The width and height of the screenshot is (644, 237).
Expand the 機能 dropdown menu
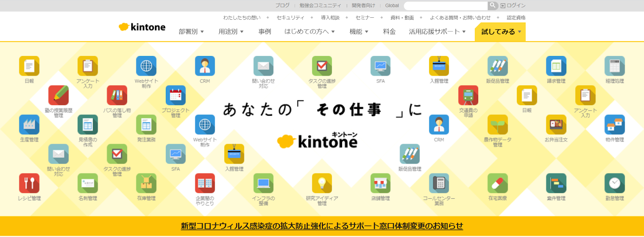pos(359,31)
